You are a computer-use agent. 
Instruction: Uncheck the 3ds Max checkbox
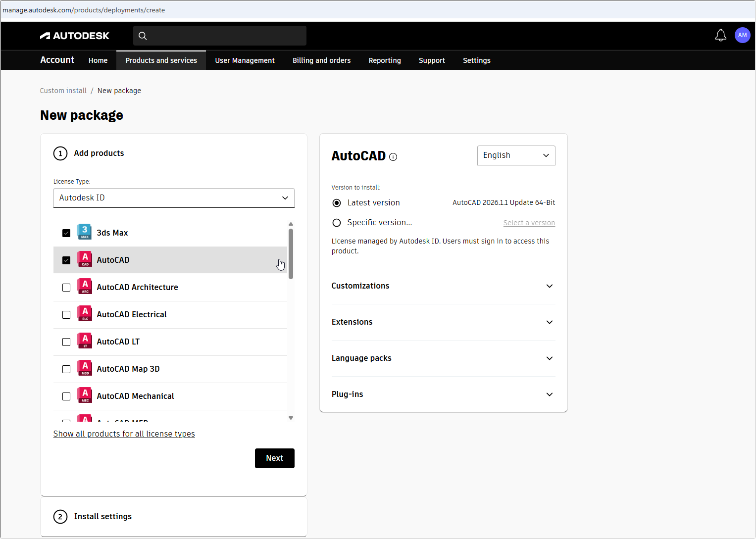click(66, 233)
